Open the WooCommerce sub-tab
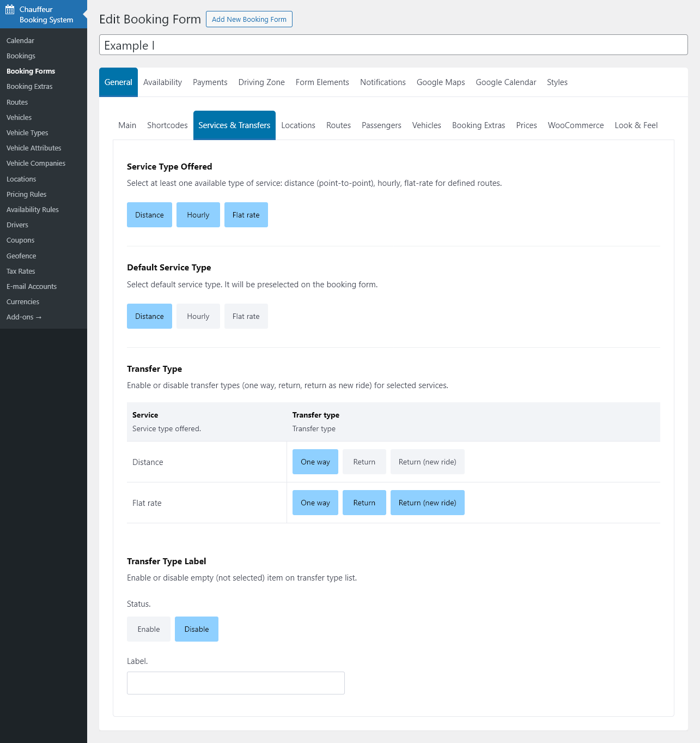Image resolution: width=700 pixels, height=743 pixels. click(x=575, y=125)
